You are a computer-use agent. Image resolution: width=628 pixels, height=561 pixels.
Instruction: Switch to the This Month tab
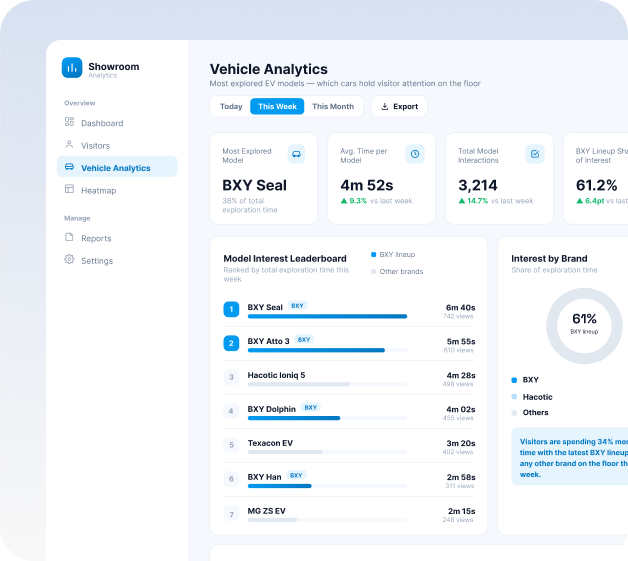(333, 107)
